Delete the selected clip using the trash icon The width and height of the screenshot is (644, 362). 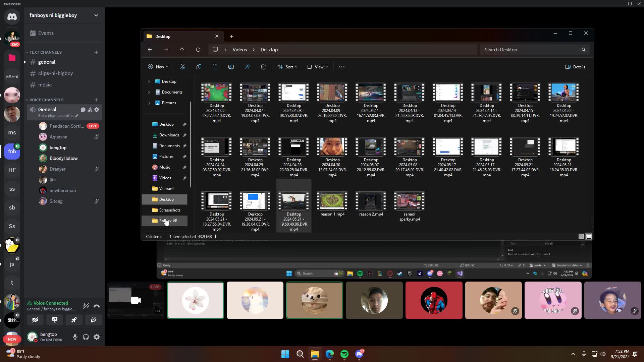263,67
